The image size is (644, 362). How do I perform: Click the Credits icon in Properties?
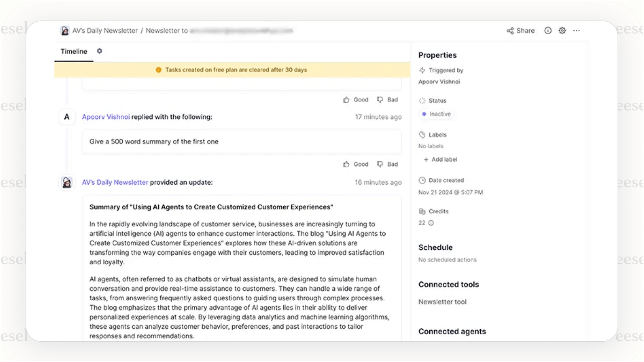point(422,211)
